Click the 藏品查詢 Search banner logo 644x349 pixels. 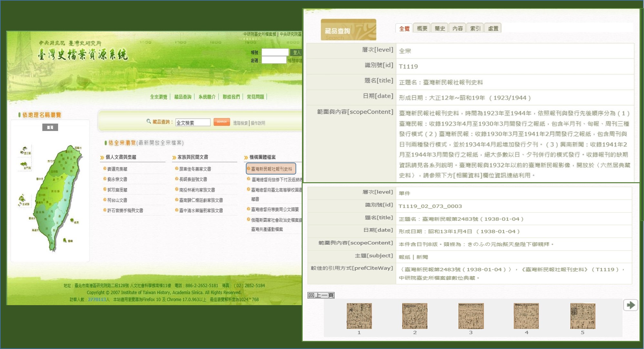click(348, 30)
